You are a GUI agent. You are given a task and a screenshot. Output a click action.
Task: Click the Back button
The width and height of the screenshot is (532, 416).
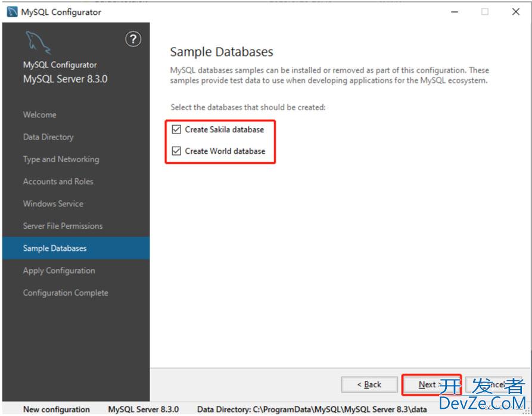coord(369,384)
